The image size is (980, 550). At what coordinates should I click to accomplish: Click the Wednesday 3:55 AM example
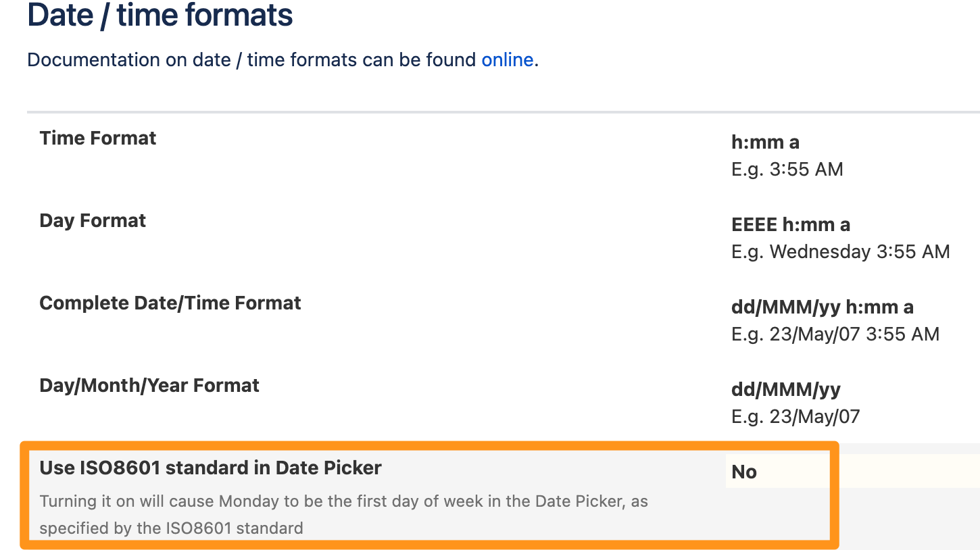860,251
